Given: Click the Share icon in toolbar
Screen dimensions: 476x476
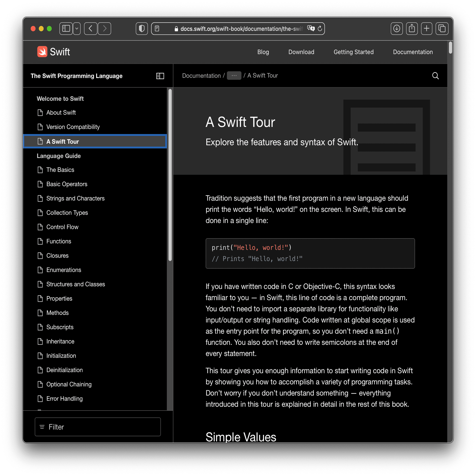Looking at the screenshot, I should [412, 29].
